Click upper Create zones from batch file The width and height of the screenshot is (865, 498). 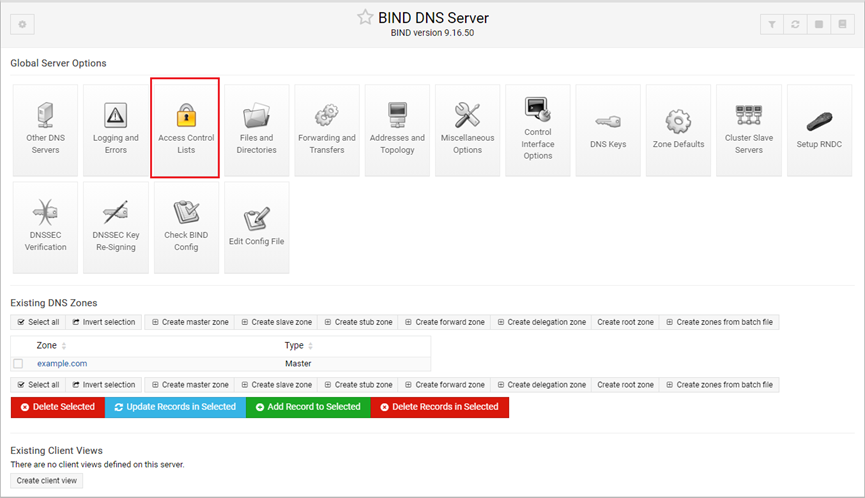tap(719, 322)
